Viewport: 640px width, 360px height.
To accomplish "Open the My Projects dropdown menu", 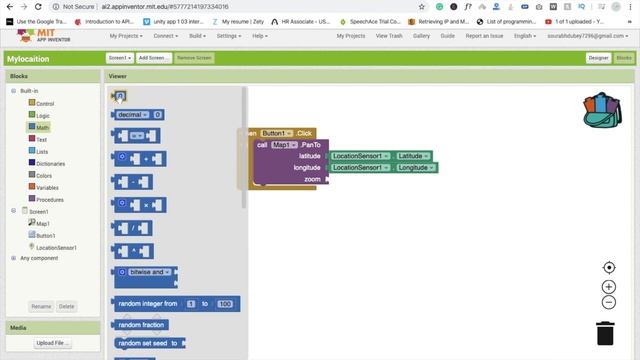I will pyautogui.click(x=126, y=36).
